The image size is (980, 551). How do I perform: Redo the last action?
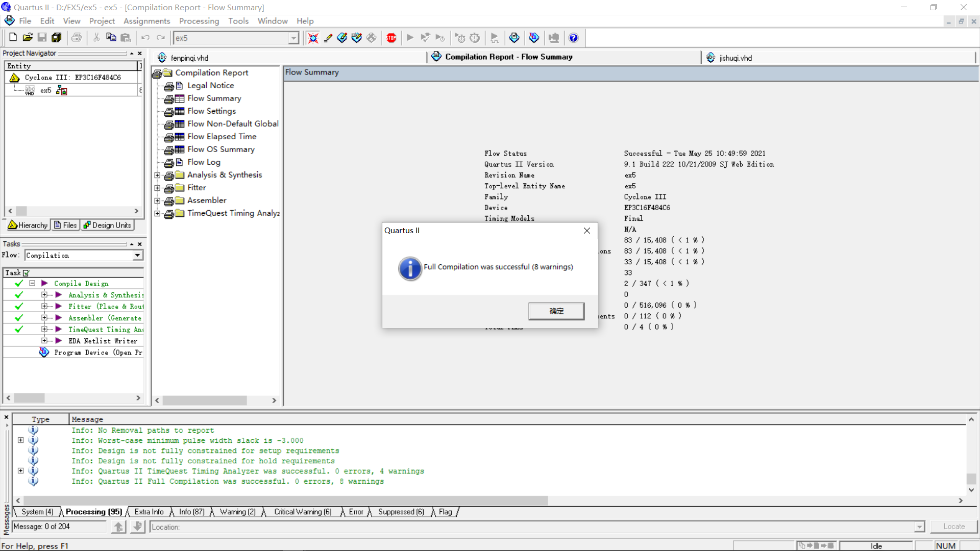pyautogui.click(x=161, y=38)
